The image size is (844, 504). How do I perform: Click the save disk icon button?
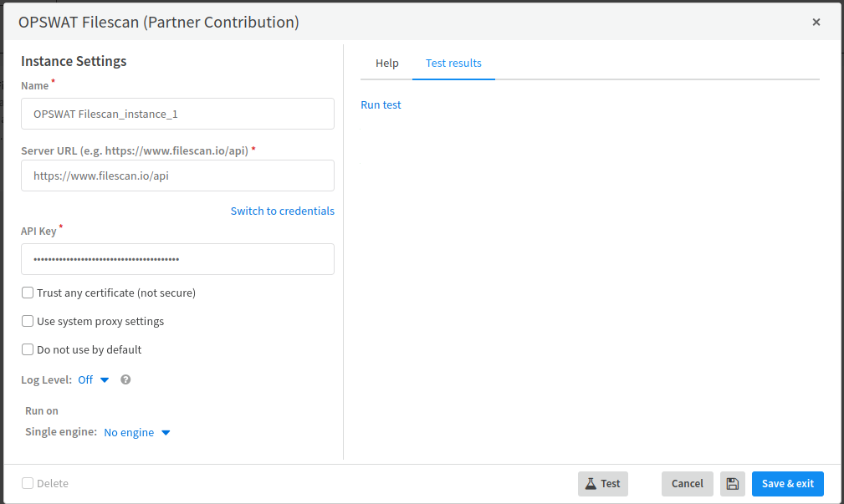point(732,484)
